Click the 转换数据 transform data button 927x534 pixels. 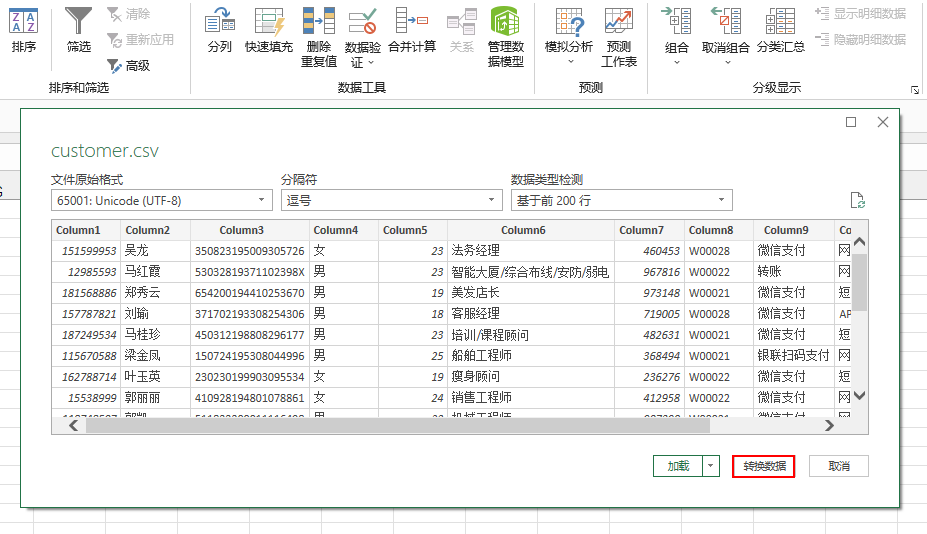tap(763, 466)
